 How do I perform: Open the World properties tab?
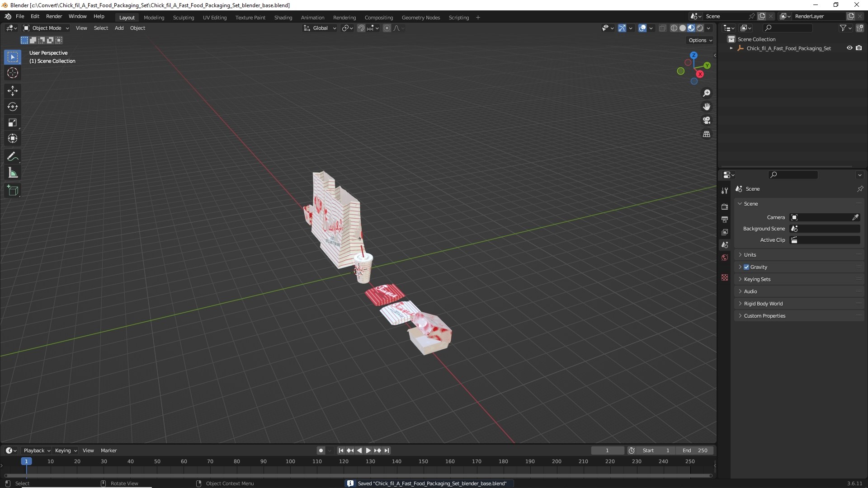725,258
